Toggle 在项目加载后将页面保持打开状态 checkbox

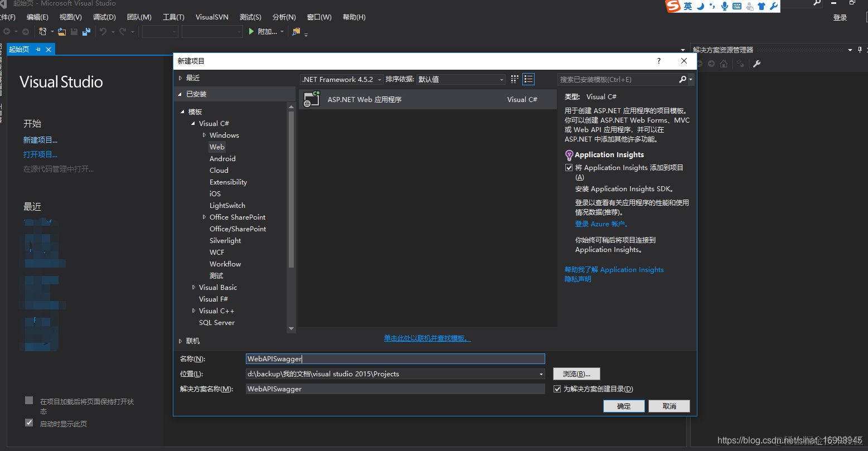(x=29, y=401)
